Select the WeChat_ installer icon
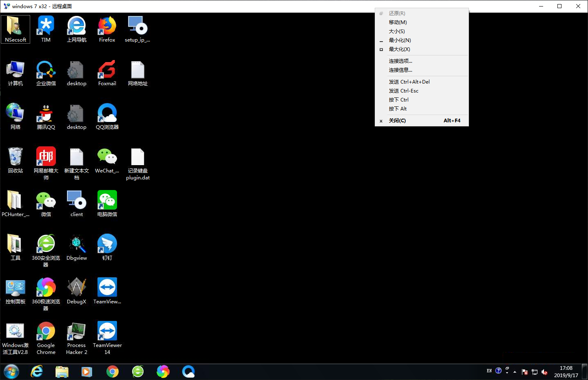Screen dimensions: 588x380 click(x=107, y=160)
